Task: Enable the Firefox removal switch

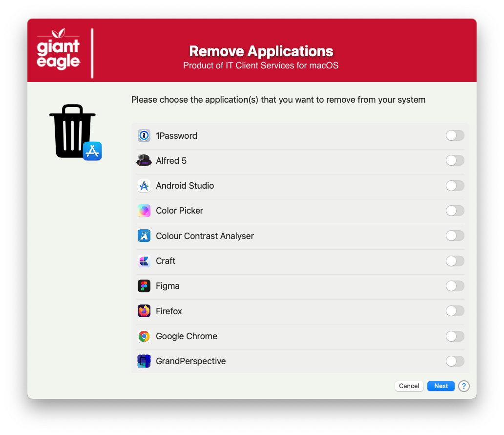Action: pos(455,311)
